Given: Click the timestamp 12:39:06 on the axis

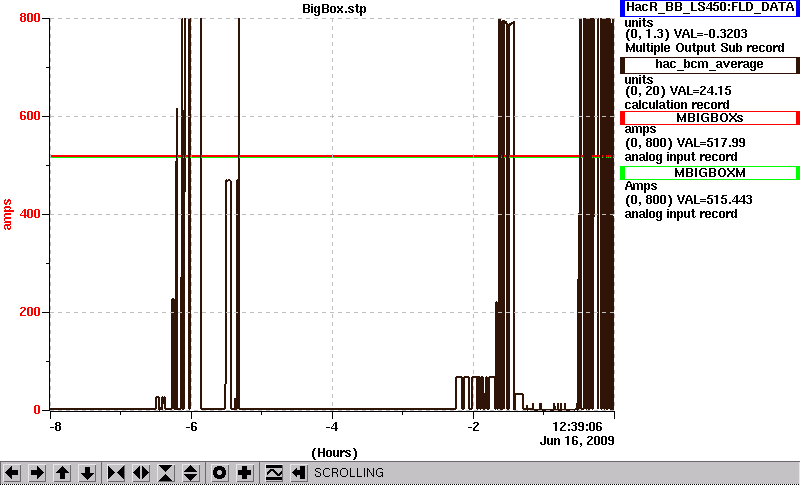Looking at the screenshot, I should pyautogui.click(x=578, y=426).
